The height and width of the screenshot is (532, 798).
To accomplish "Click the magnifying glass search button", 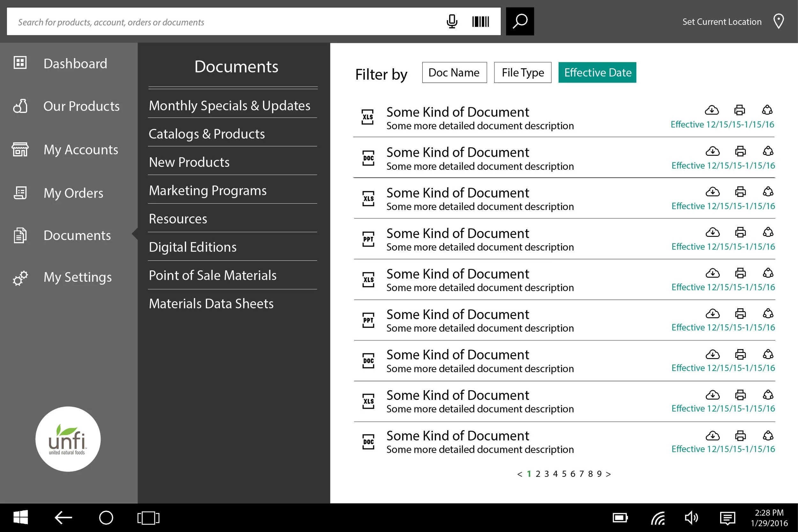I will [x=520, y=21].
